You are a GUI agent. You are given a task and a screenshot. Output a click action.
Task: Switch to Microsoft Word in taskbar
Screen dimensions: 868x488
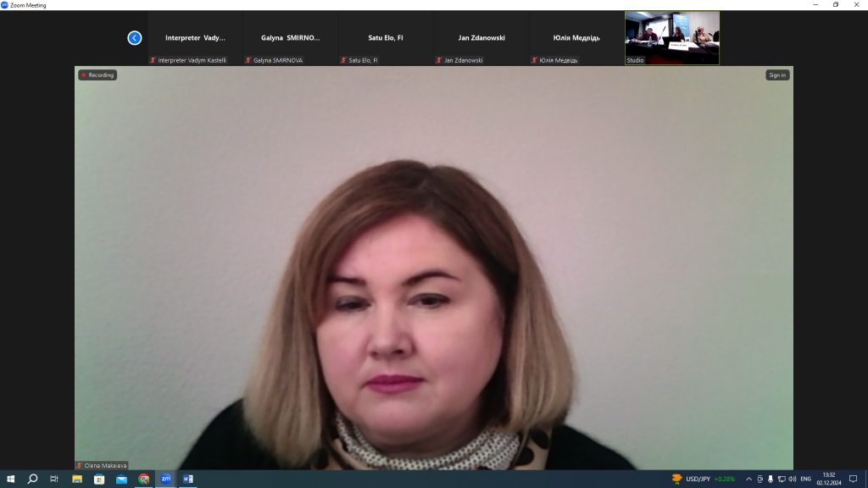coord(187,479)
